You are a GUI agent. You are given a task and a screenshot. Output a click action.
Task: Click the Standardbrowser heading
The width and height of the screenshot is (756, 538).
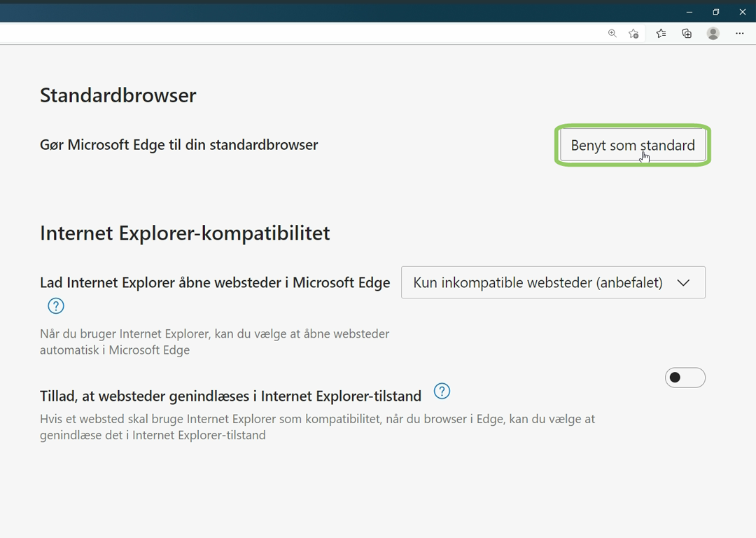[118, 95]
